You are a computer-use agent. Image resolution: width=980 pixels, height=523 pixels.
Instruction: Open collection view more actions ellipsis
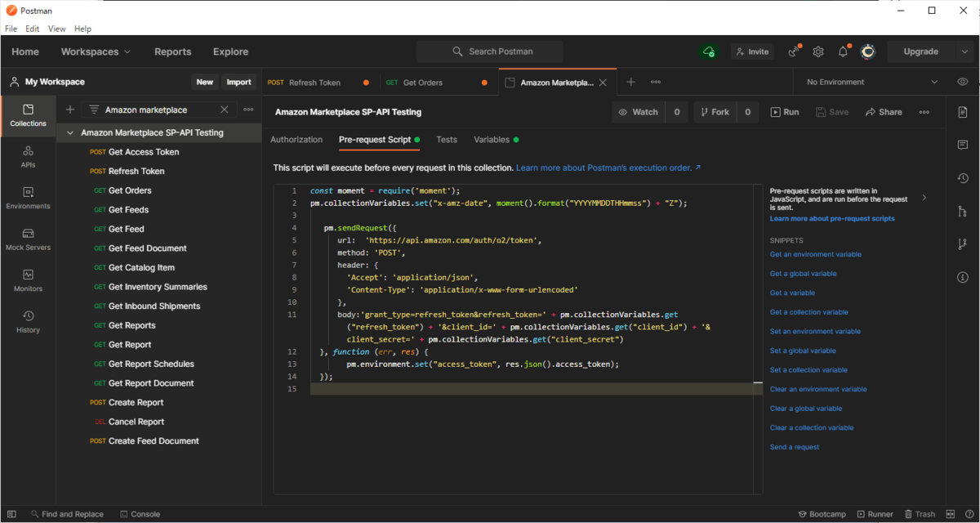[924, 112]
